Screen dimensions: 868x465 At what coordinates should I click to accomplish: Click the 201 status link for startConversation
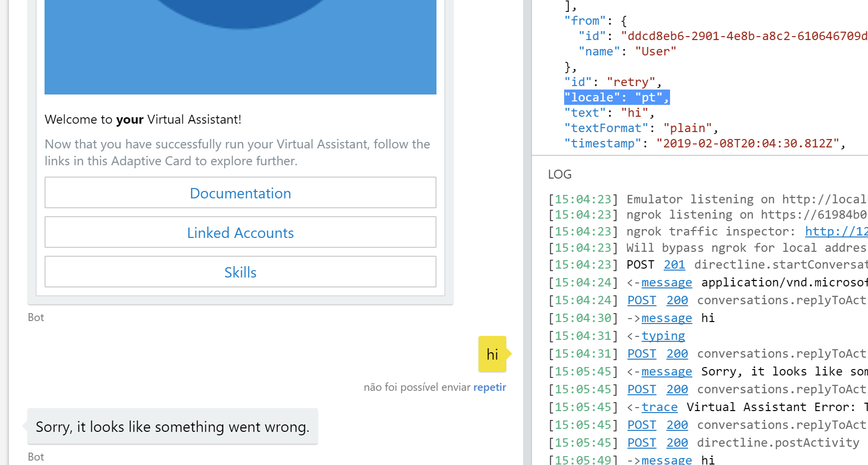674,264
